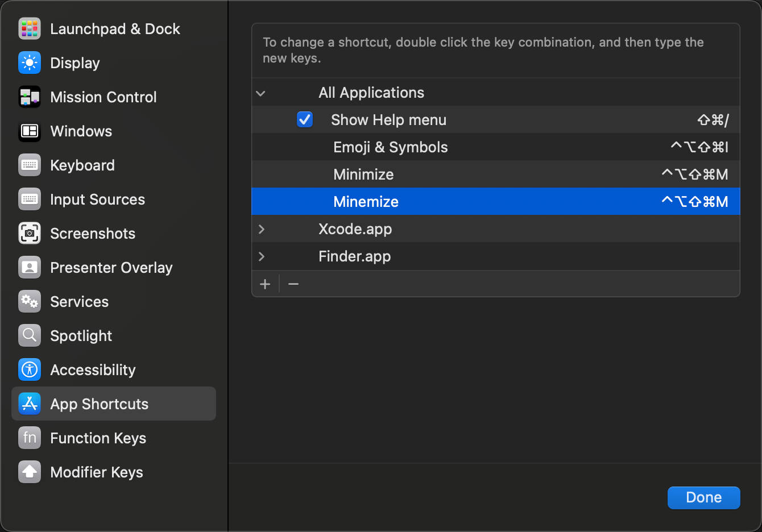The height and width of the screenshot is (532, 762).
Task: Click the Screenshots camera icon
Action: pos(30,234)
